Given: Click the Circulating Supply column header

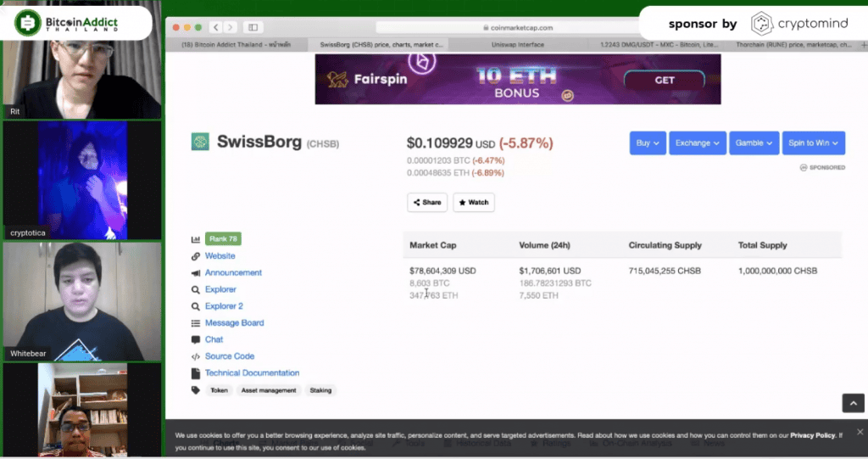Looking at the screenshot, I should pos(665,245).
